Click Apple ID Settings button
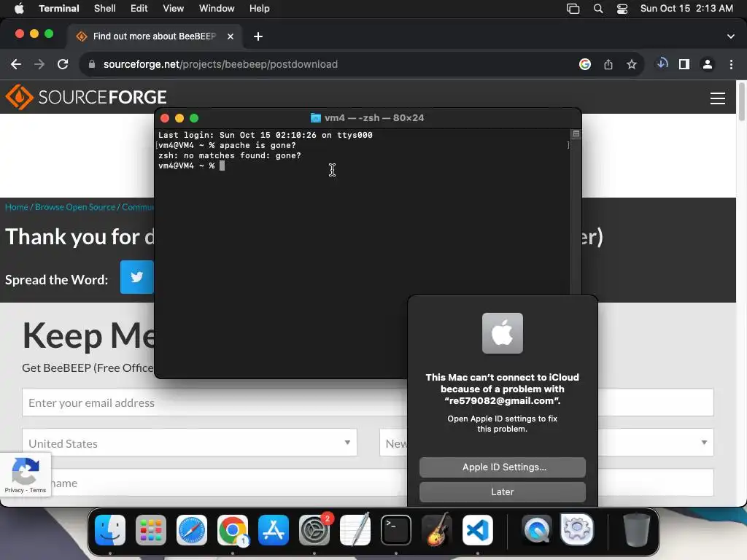This screenshot has width=747, height=560. tap(502, 467)
